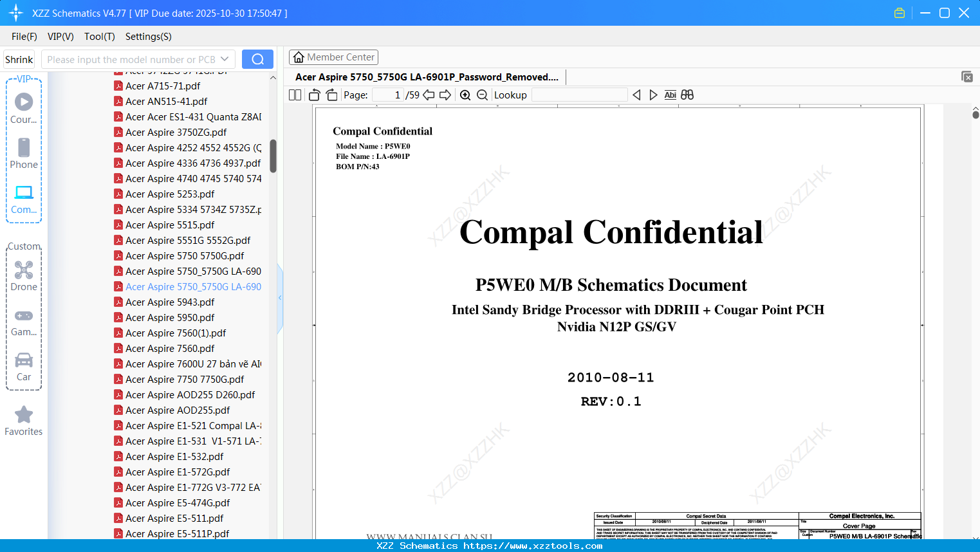Click the yellow toolbox icon in title bar

coord(900,13)
